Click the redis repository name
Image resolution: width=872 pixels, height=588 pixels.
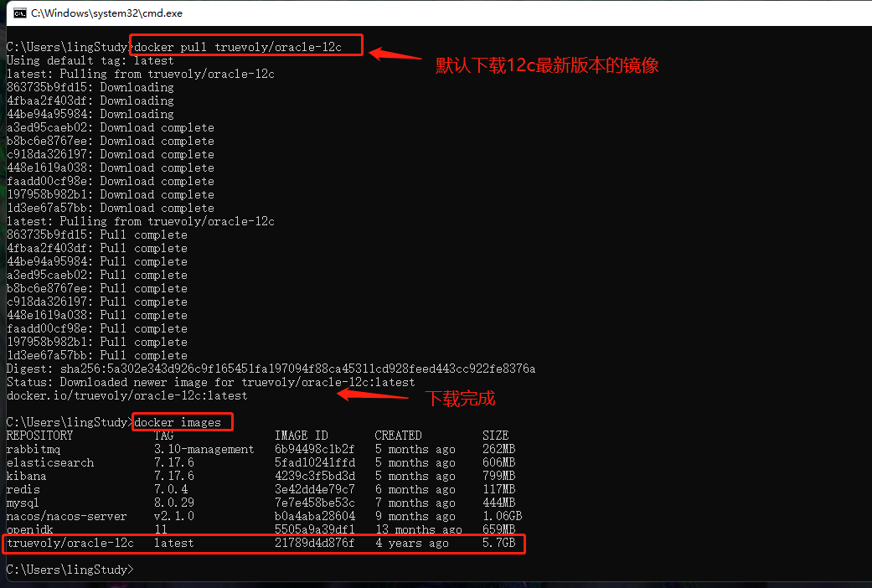click(x=23, y=489)
